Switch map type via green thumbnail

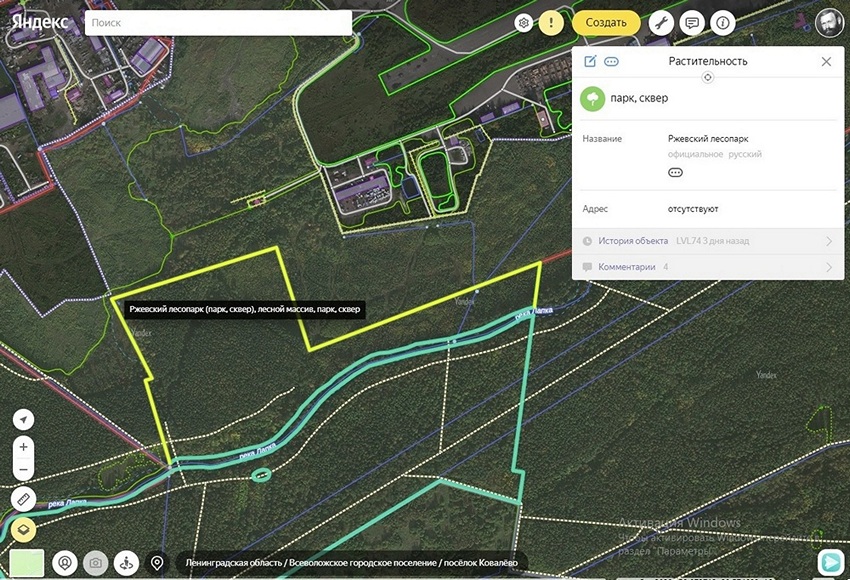[x=27, y=563]
